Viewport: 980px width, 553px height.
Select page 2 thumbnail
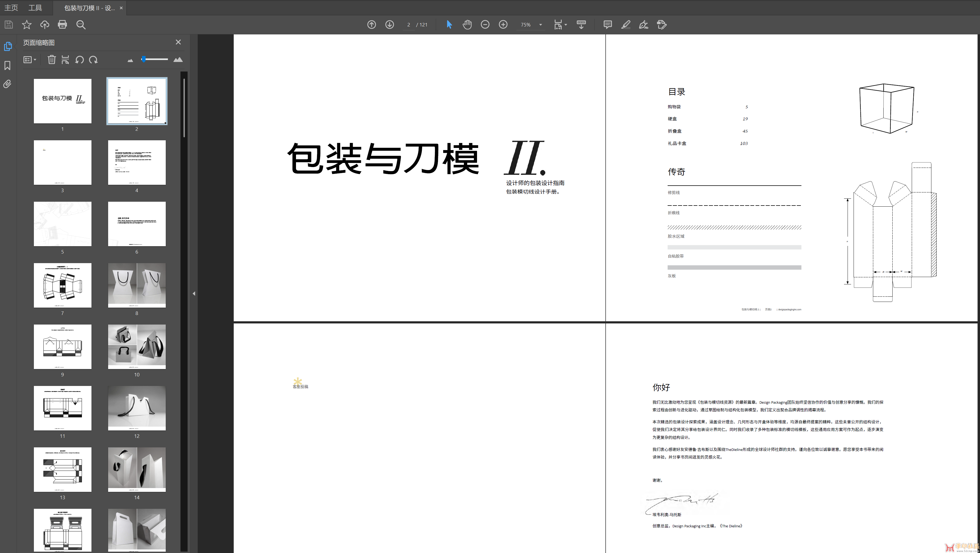pyautogui.click(x=137, y=101)
